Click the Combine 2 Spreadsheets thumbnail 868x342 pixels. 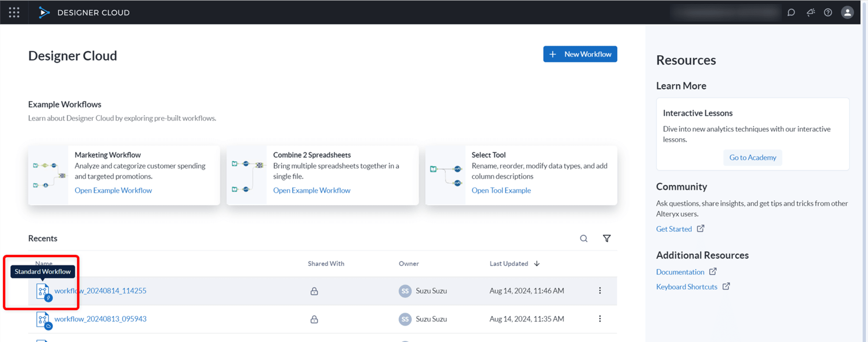tap(247, 175)
